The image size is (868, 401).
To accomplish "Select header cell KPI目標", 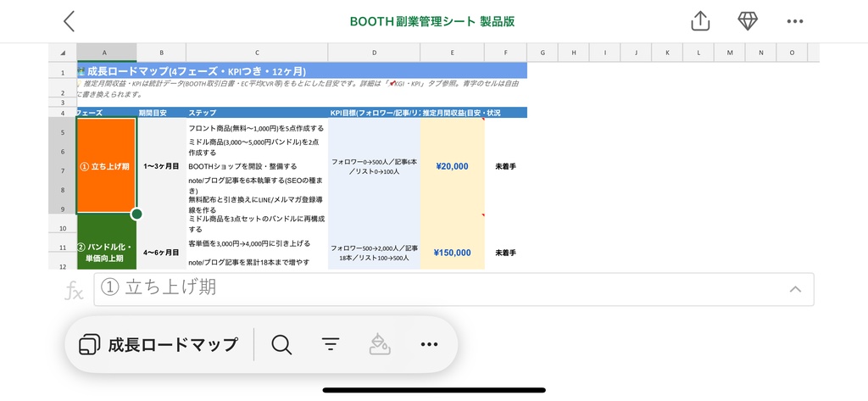I will click(374, 113).
